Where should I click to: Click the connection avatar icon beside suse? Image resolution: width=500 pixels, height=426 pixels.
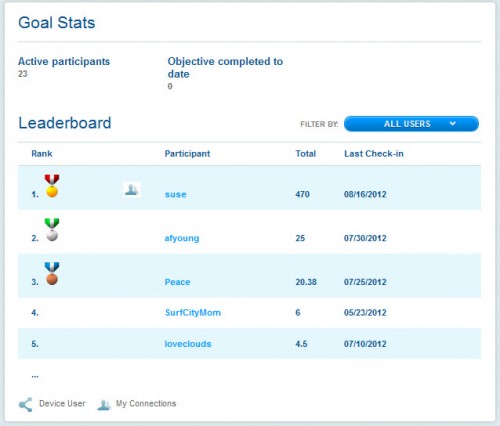click(x=132, y=190)
